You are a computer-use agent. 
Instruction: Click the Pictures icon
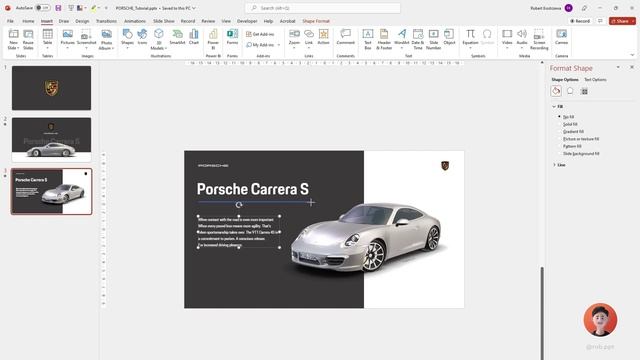pos(67,34)
